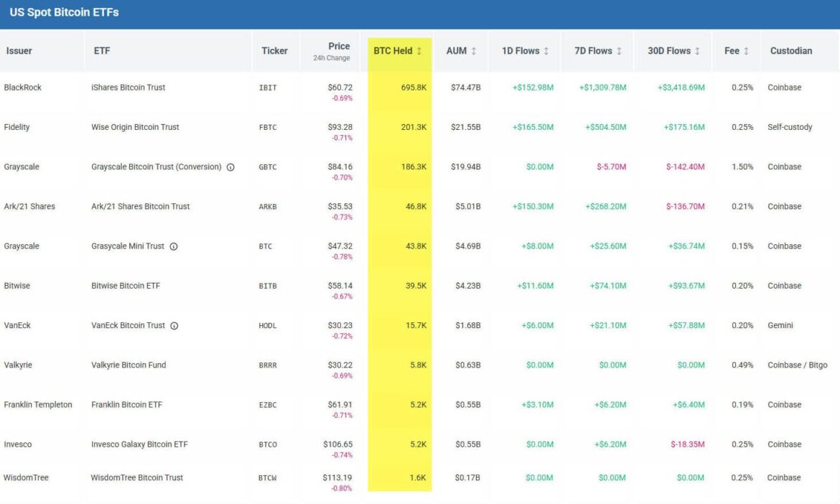
Task: Select +$1,309.78M seven-day flow
Action: point(602,88)
